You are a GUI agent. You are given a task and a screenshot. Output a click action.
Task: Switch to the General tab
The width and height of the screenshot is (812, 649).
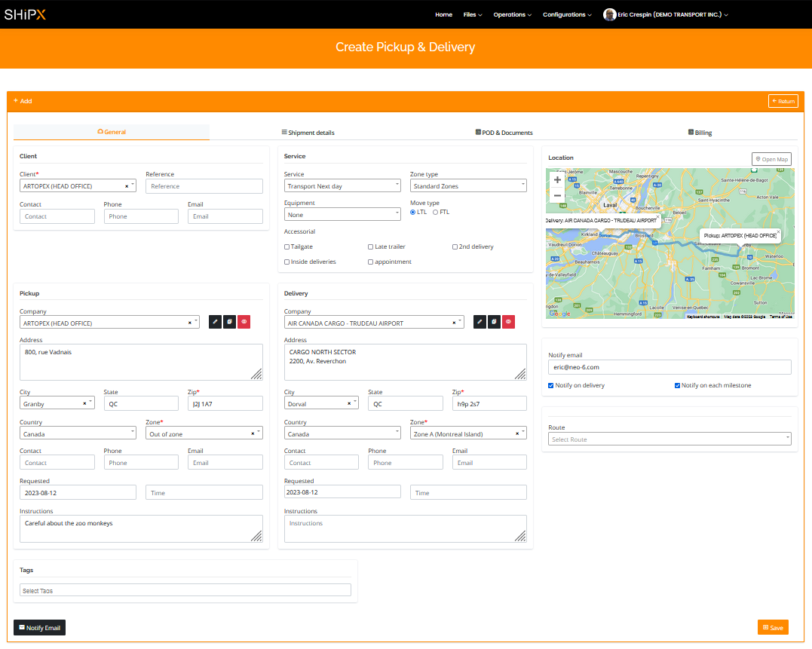tap(112, 132)
